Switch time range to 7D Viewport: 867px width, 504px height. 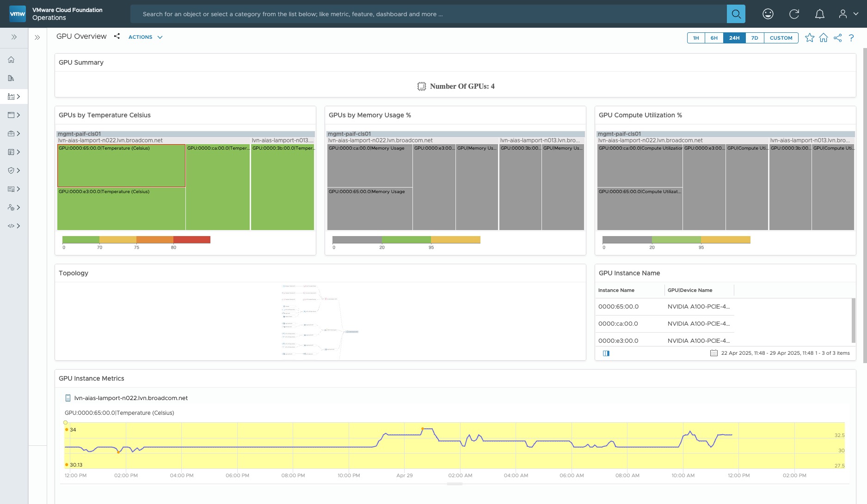pos(755,38)
